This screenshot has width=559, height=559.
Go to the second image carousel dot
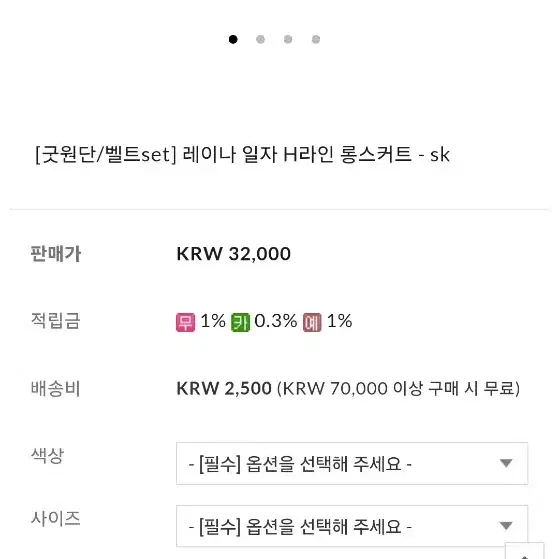point(261,39)
